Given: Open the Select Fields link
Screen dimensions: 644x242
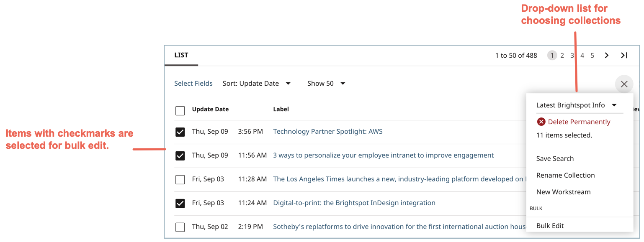Looking at the screenshot, I should (193, 83).
